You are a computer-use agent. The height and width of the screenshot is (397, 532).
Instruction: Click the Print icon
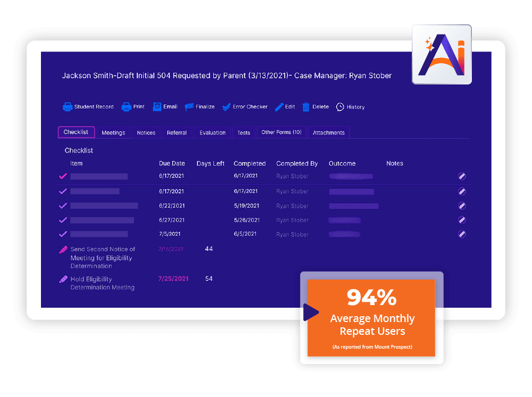pos(125,106)
